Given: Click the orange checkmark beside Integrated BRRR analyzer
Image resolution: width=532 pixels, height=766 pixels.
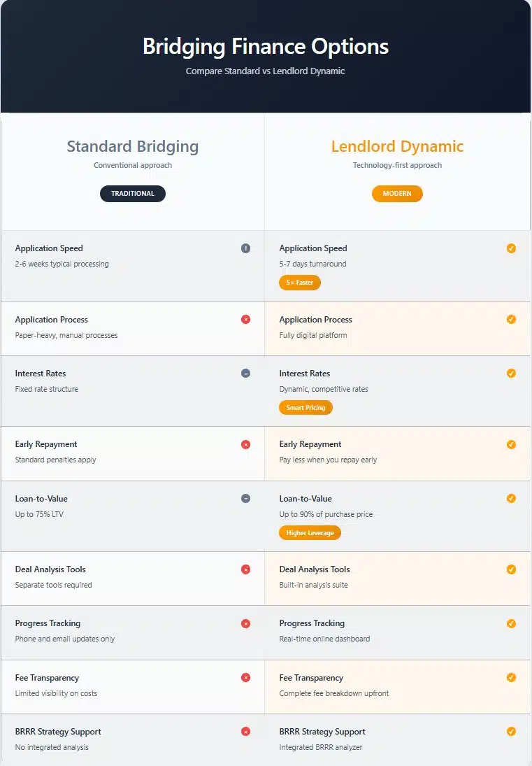Looking at the screenshot, I should (511, 731).
